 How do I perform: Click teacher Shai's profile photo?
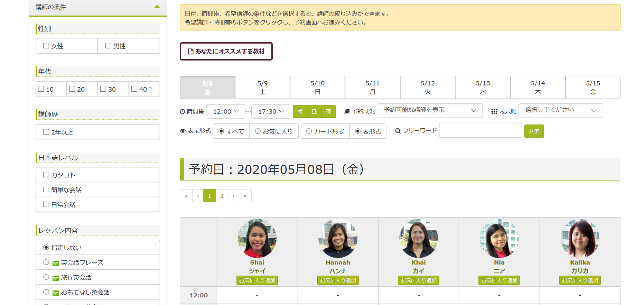[257, 238]
